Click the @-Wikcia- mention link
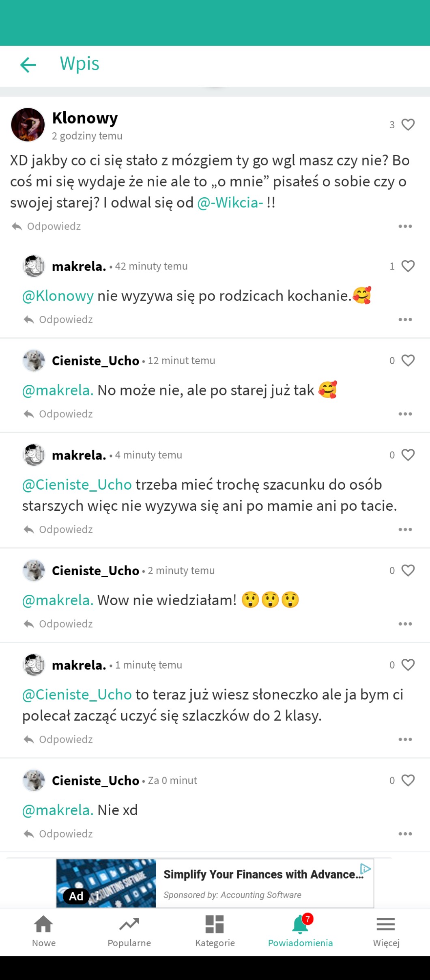Viewport: 430px width, 980px height. [x=230, y=203]
